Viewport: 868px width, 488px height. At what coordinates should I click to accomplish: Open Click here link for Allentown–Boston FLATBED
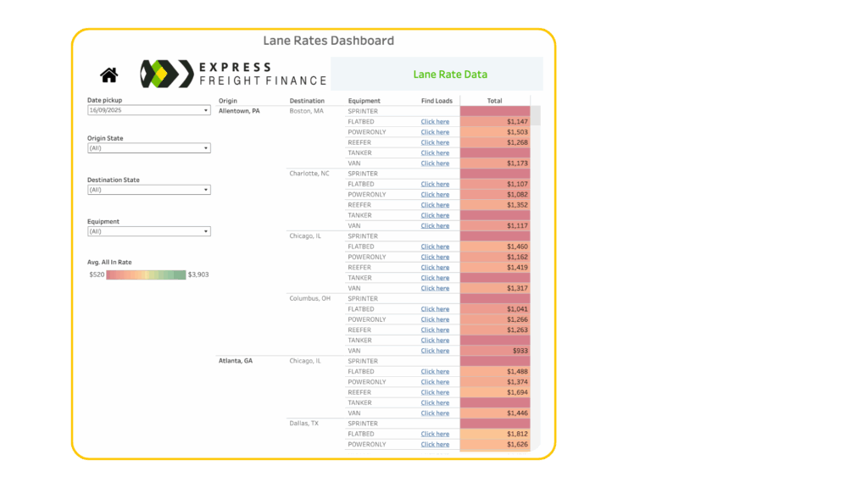click(435, 122)
